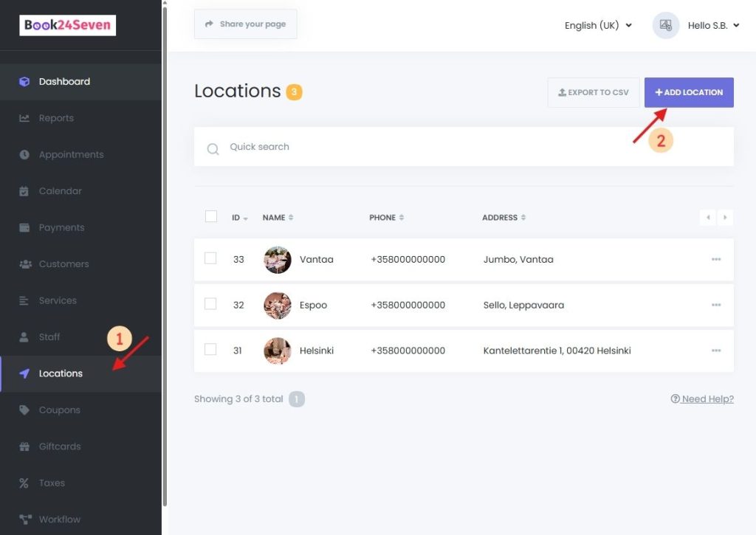Click the Coupons tag icon

(x=24, y=410)
